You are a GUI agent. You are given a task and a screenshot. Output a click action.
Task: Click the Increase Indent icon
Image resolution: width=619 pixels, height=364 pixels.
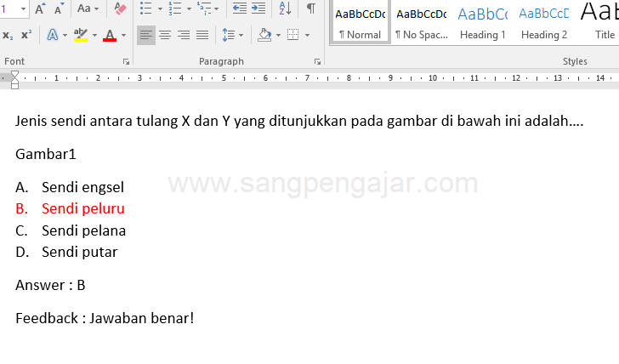[258, 9]
